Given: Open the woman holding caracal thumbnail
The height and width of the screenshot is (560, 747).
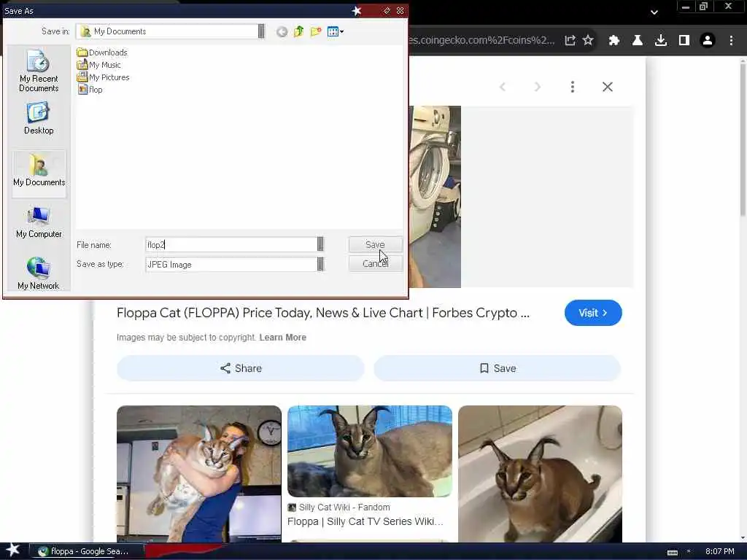Looking at the screenshot, I should pyautogui.click(x=198, y=474).
